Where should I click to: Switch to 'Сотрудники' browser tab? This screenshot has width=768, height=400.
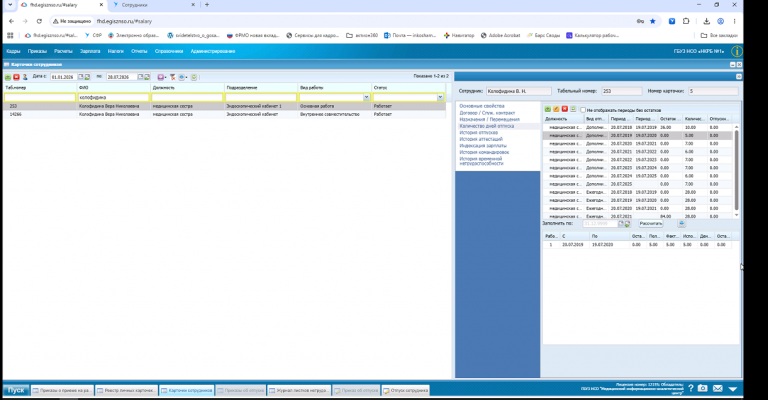tap(153, 5)
